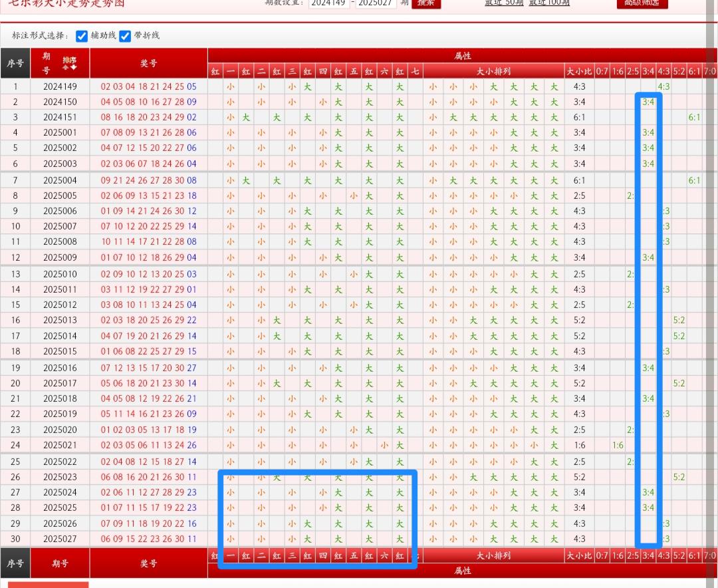Click the 3:4 marker in row 2024150
718x588 pixels.
(648, 102)
